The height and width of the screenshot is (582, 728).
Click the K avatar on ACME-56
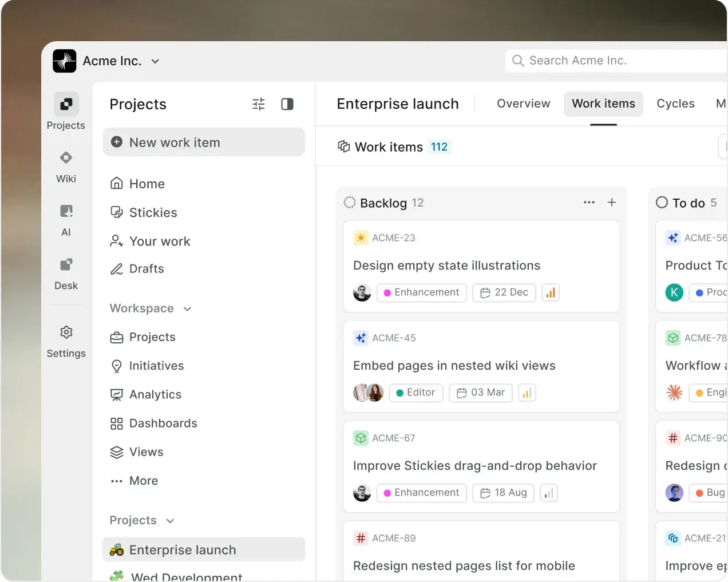[674, 292]
